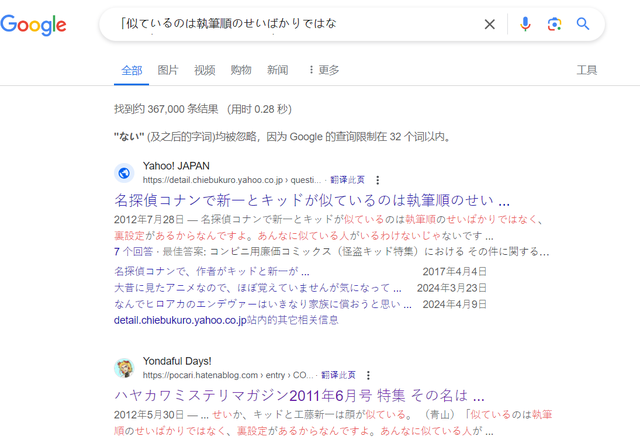Translate the Yahoo! JAPAN result page

pos(347,180)
